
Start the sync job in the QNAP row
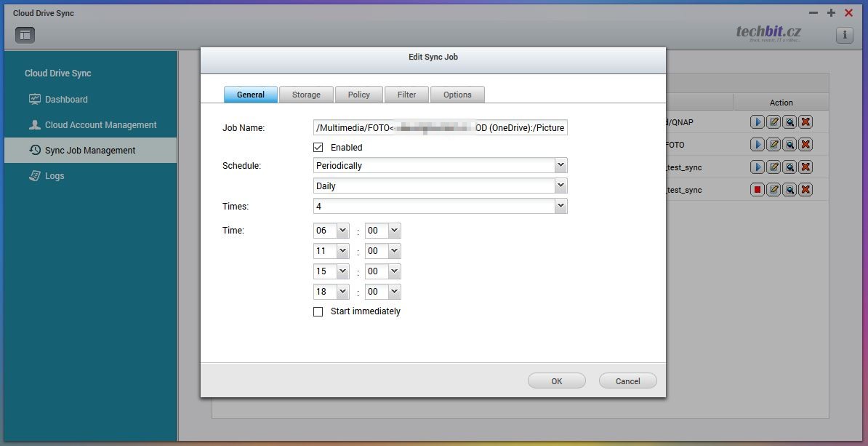pos(758,122)
